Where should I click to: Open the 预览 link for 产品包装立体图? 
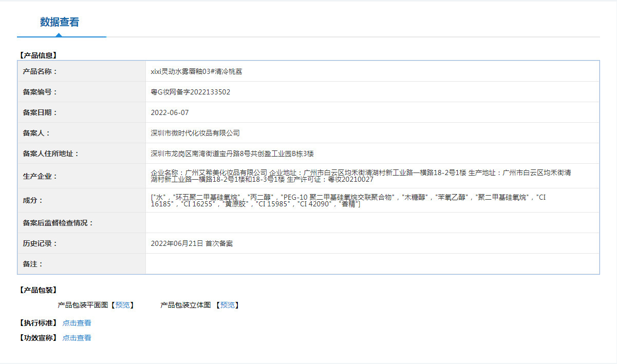tap(228, 305)
